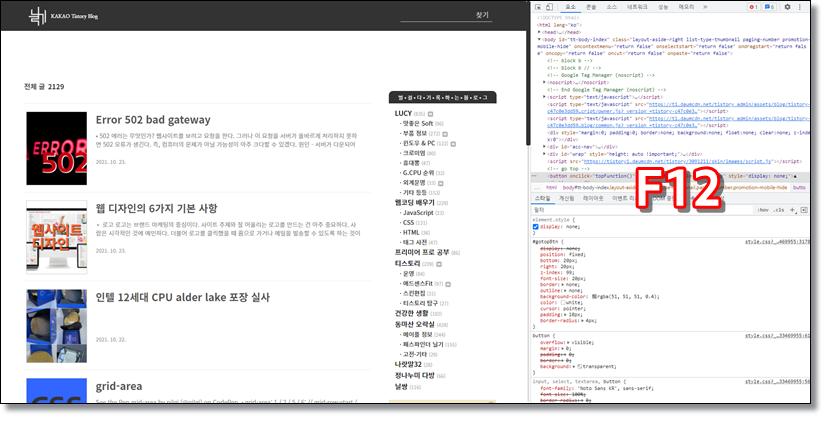
Task: Open the color white swatch
Action: tap(563, 303)
